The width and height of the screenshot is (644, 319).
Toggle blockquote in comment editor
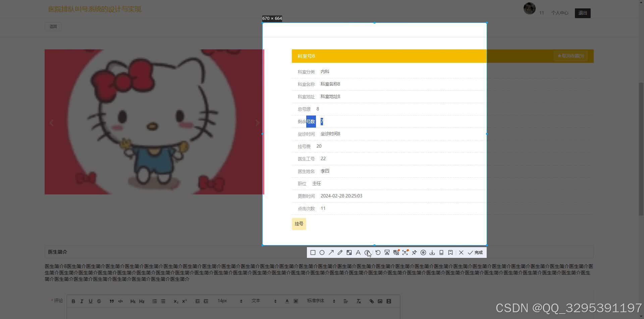112,301
